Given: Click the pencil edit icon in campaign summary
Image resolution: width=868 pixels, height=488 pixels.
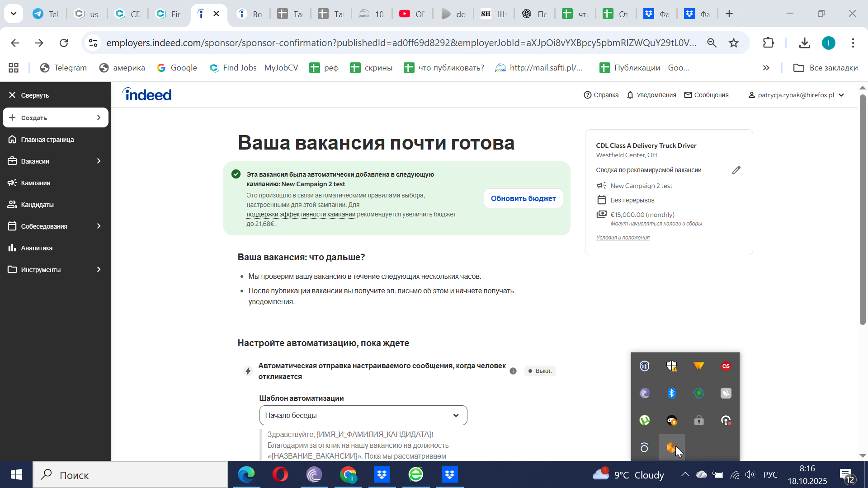Looking at the screenshot, I should [x=736, y=170].
